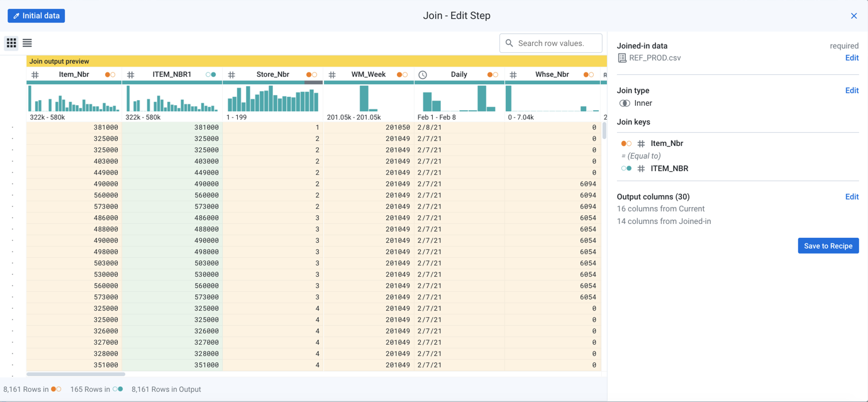Click the clock icon on the Daily column header
This screenshot has height=402, width=868.
[422, 74]
